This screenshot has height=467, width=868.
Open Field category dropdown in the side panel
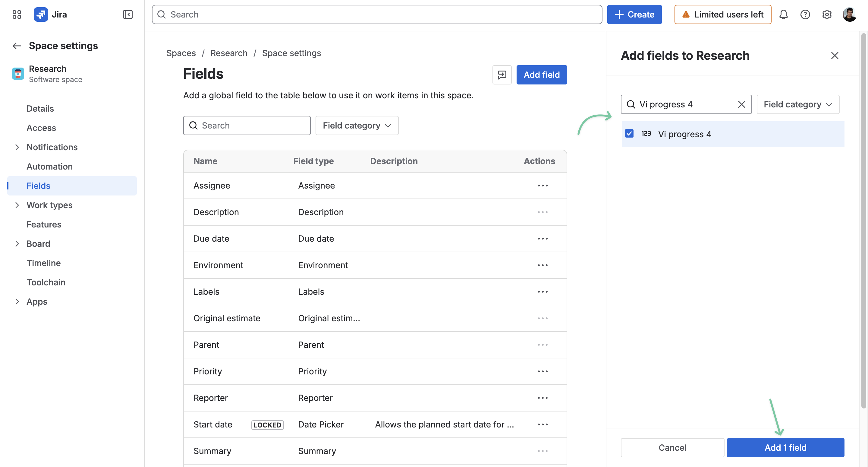(797, 104)
